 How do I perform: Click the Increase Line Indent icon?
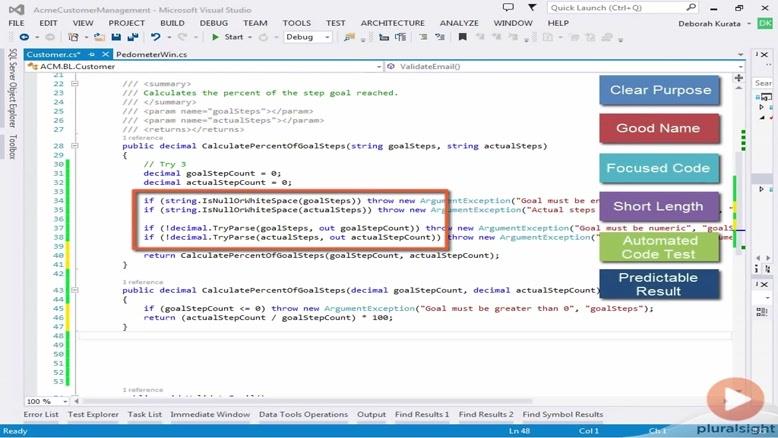[400, 37]
